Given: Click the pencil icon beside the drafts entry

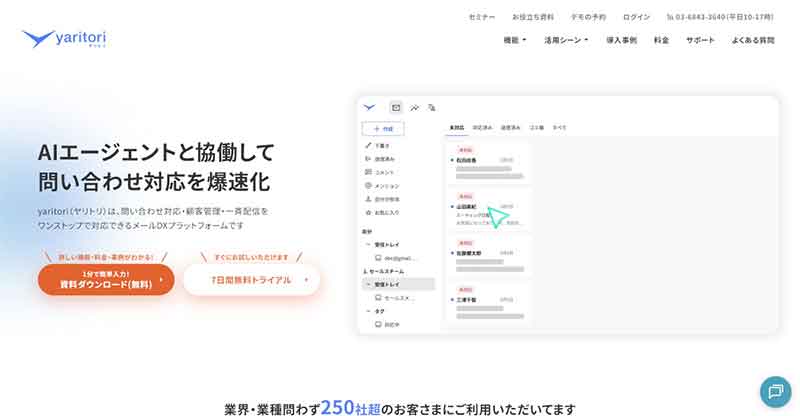Looking at the screenshot, I should point(368,145).
